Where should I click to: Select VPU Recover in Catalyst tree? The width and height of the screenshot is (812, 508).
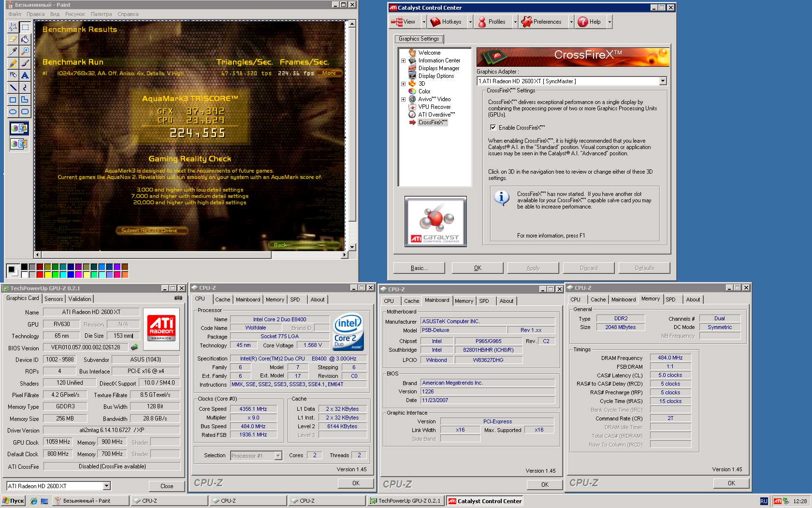tap(434, 107)
